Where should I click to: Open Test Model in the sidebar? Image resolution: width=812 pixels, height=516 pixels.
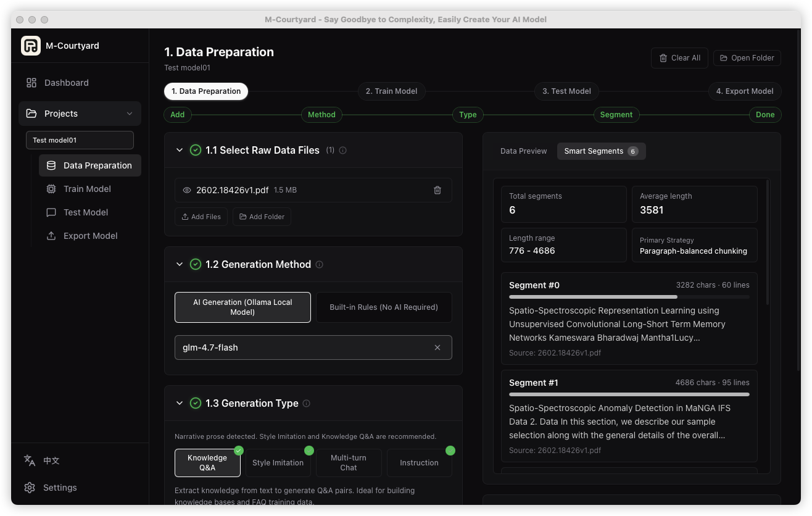click(90, 212)
